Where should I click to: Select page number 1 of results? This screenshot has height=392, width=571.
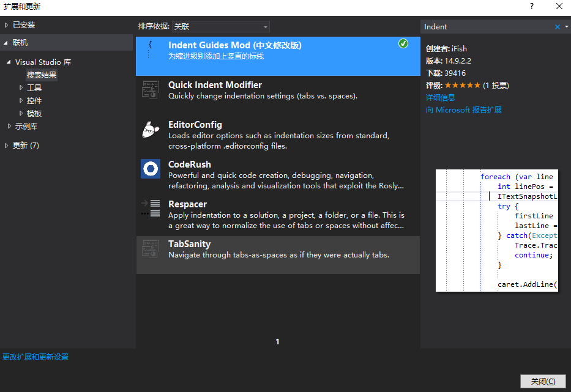point(277,341)
